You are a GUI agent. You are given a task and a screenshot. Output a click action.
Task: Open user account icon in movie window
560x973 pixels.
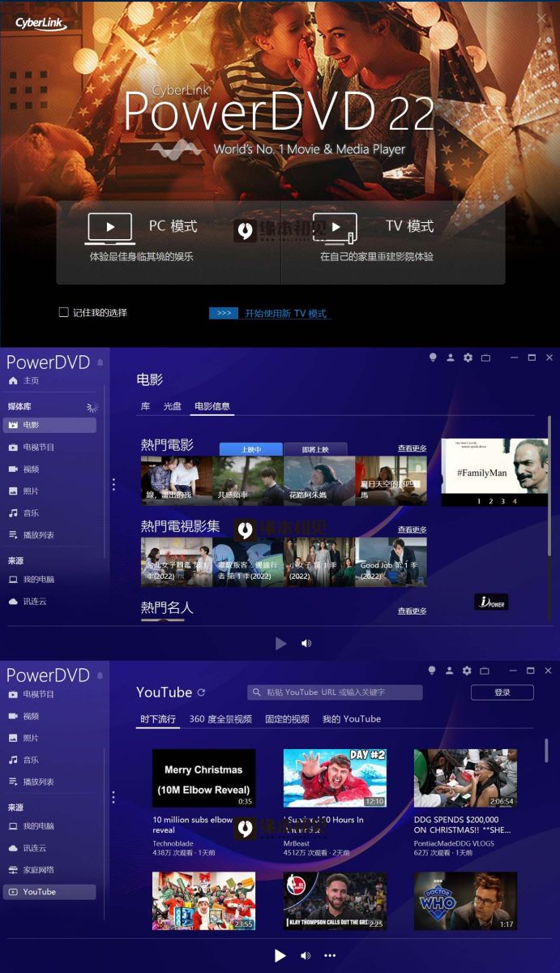pyautogui.click(x=450, y=358)
